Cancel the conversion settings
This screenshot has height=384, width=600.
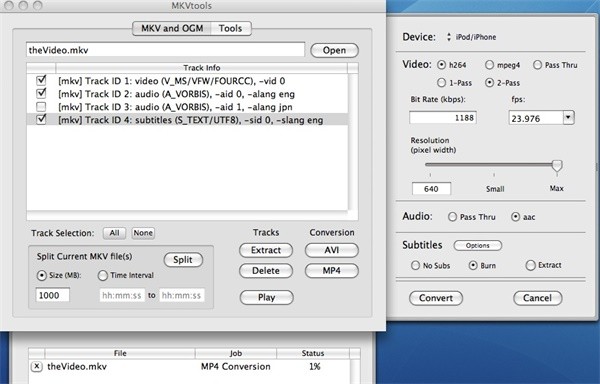coord(538,298)
